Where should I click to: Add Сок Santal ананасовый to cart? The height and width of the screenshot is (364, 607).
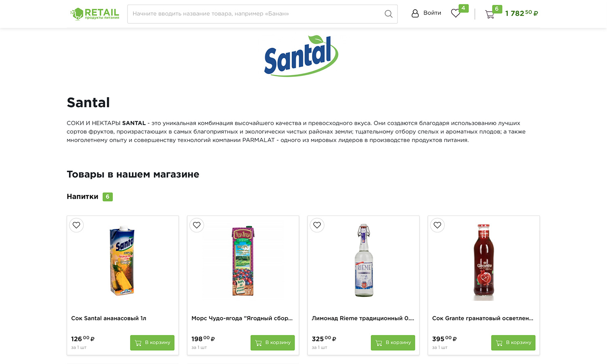[x=152, y=343]
